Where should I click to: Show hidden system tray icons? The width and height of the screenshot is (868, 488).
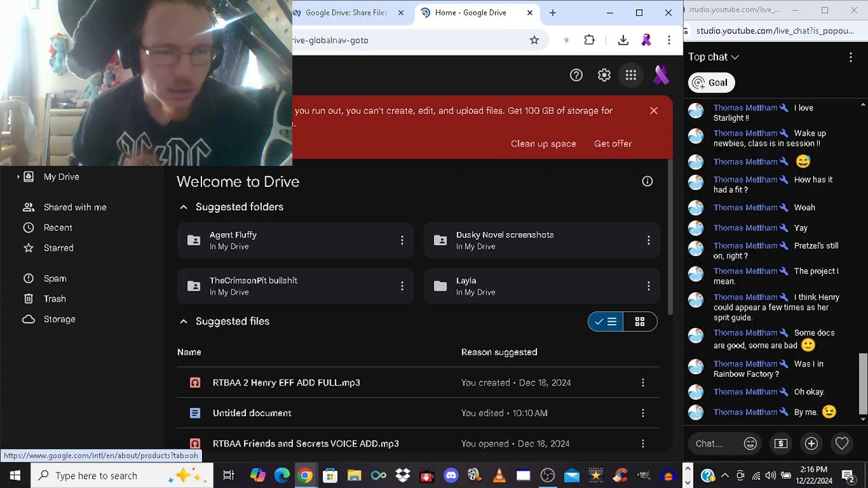tap(725, 476)
